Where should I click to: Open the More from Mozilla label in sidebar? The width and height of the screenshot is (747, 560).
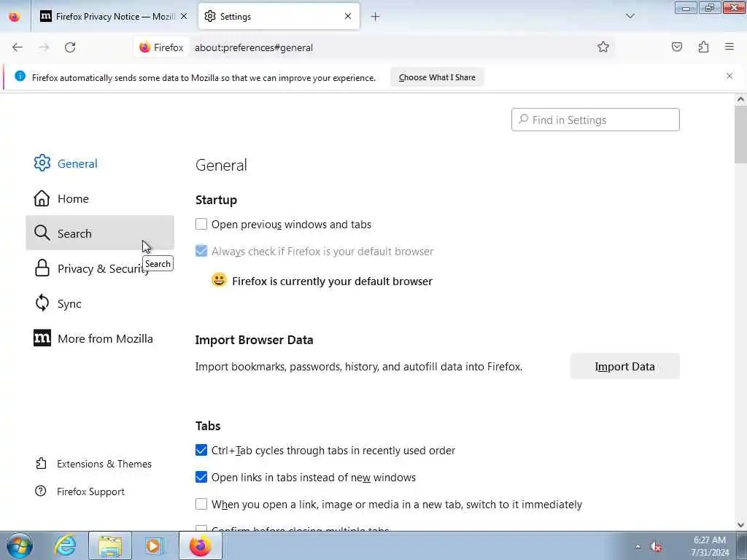[105, 338]
